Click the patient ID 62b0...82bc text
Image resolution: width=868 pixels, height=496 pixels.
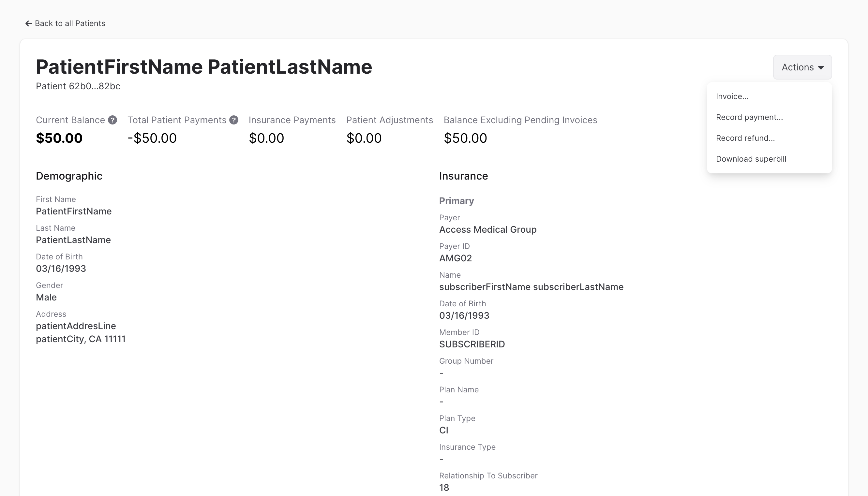(x=78, y=86)
